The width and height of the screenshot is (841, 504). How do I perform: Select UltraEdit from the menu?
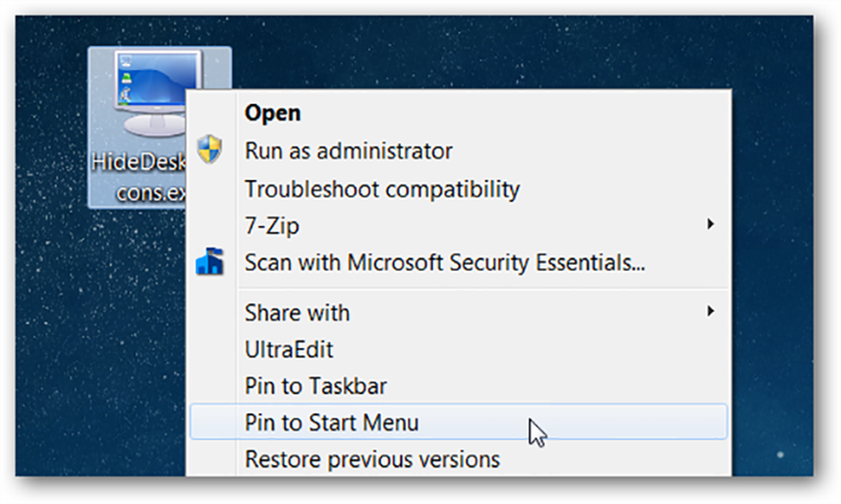coord(289,349)
